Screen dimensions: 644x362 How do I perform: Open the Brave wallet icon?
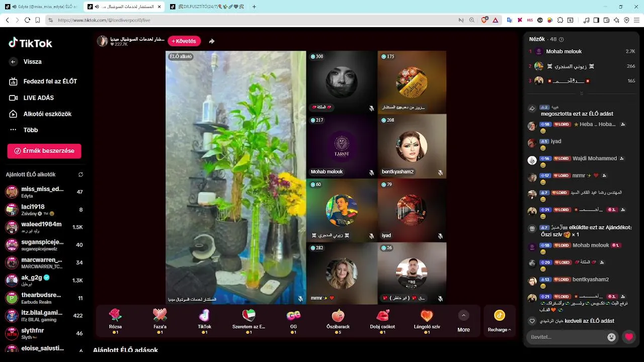coord(606,20)
